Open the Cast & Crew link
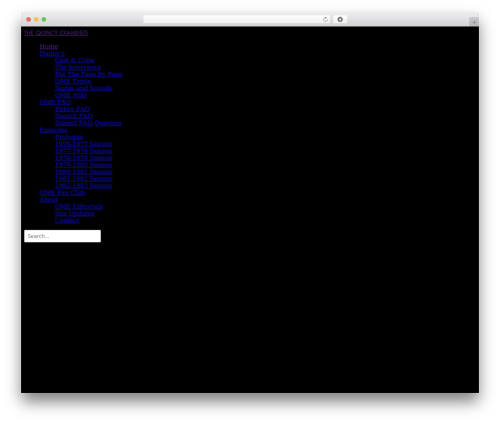The width and height of the screenshot is (500, 423). pos(75,60)
